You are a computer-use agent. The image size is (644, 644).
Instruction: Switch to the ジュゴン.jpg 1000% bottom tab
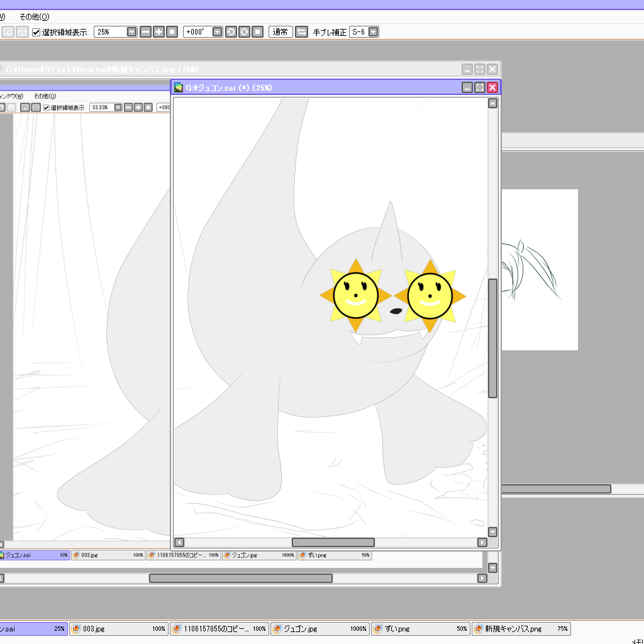coord(320,629)
